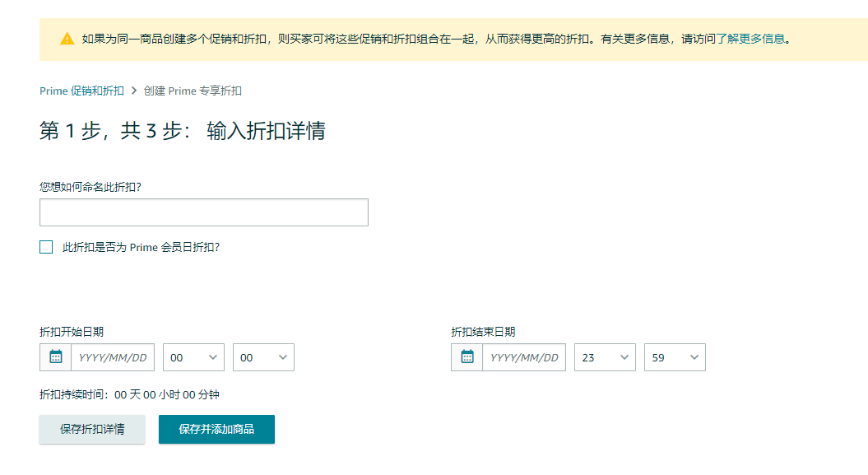Click the 保存并添加商品 button
This screenshot has width=868, height=475.
coord(216,429)
